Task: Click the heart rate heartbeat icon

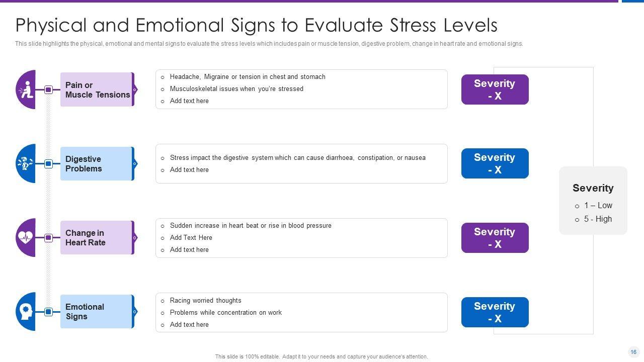Action: click(x=25, y=238)
